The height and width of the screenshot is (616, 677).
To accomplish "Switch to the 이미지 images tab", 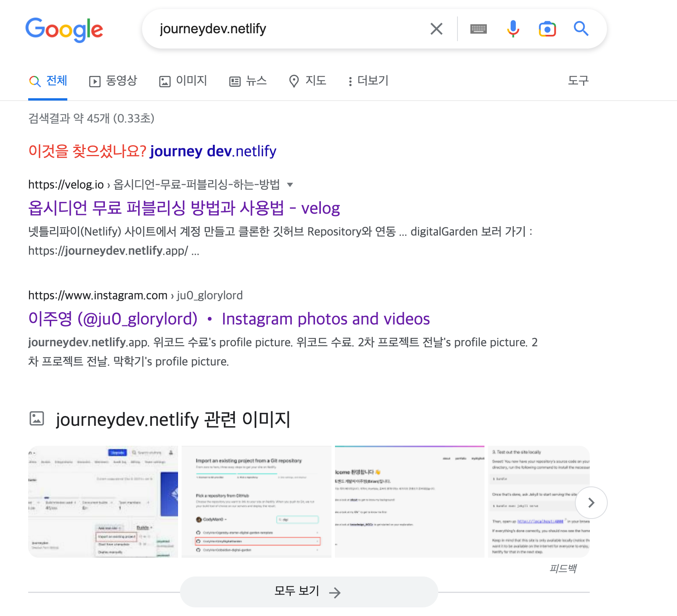I will (183, 81).
